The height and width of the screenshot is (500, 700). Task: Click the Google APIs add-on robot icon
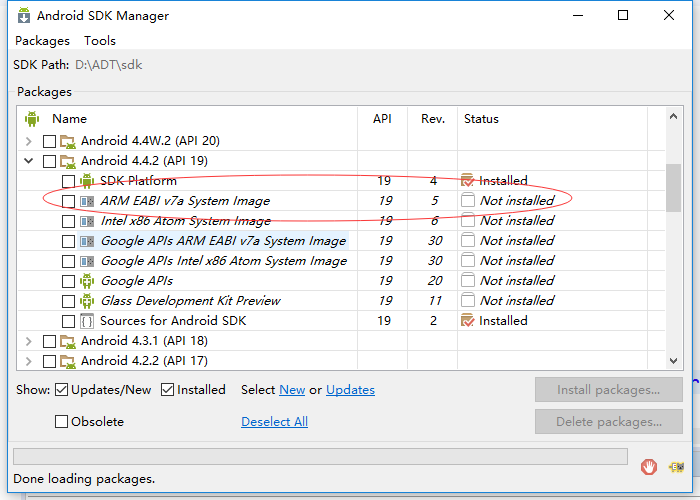click(x=87, y=281)
